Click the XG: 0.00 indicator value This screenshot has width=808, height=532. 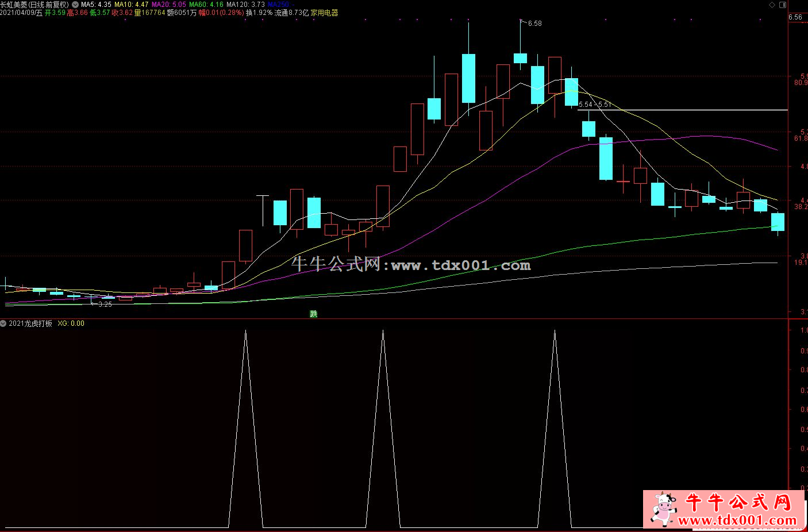[x=71, y=323]
